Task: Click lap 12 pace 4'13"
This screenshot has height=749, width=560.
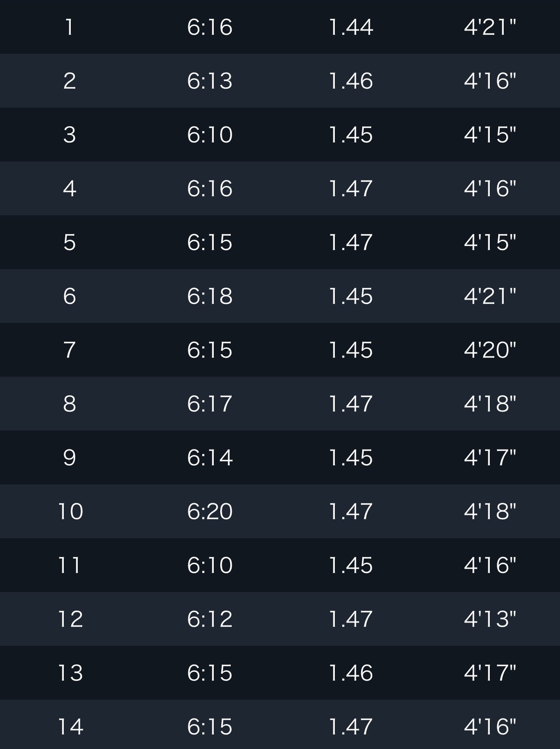Action: pos(490,619)
